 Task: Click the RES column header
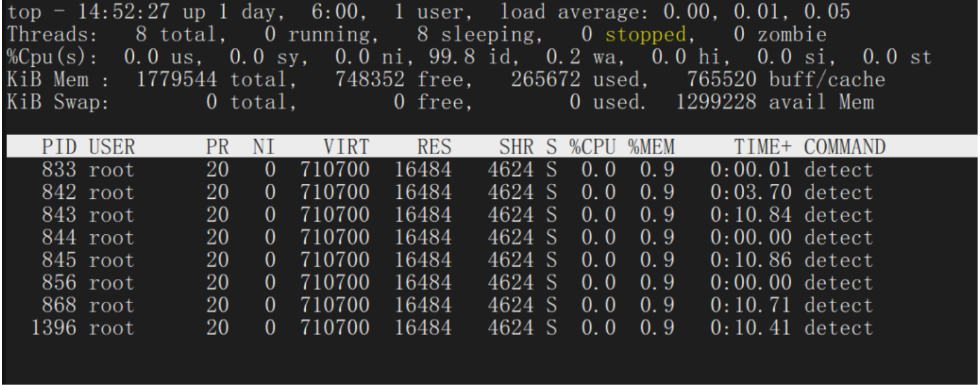coord(434,147)
